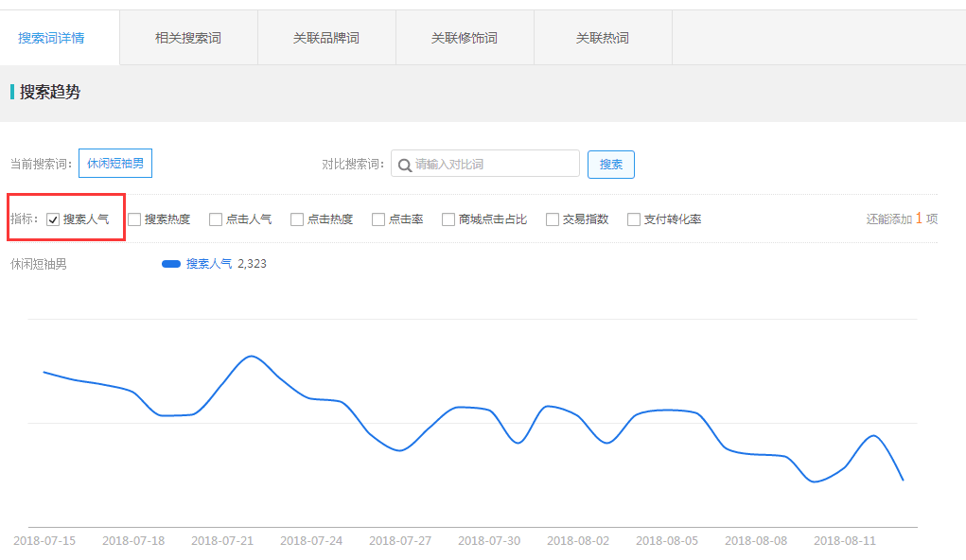Check the 点击人气 indicator
The height and width of the screenshot is (560, 966).
(215, 219)
